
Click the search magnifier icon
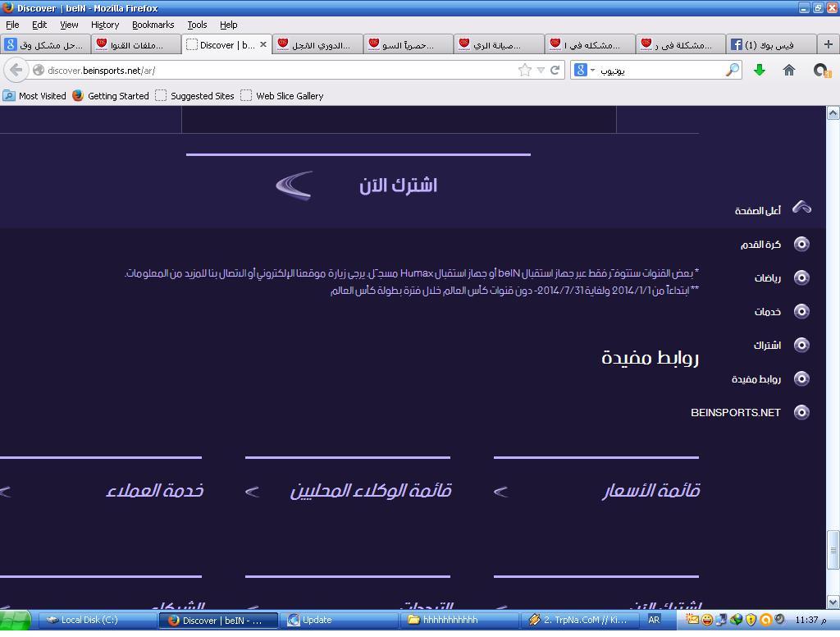733,71
